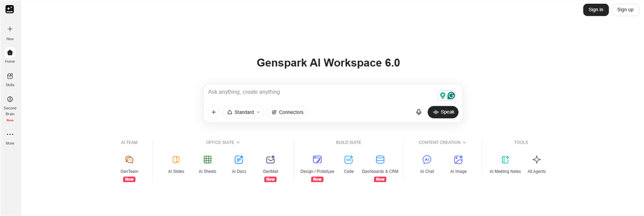The image size is (644, 216).
Task: Click the Sign in button
Action: tap(596, 10)
